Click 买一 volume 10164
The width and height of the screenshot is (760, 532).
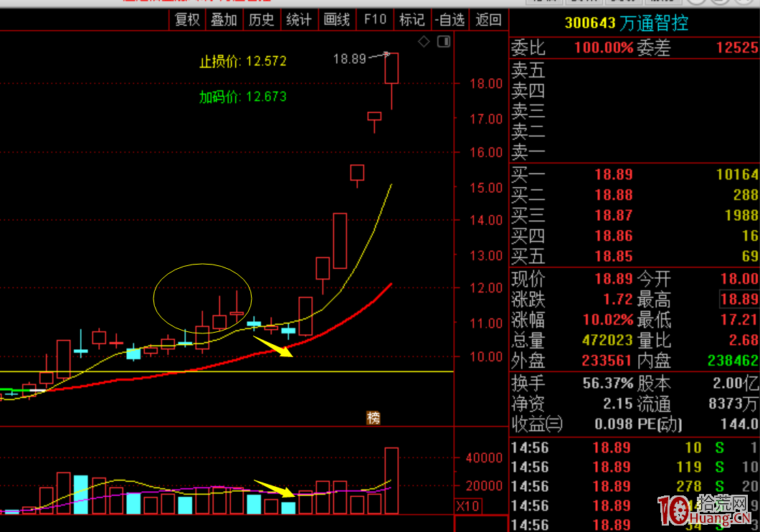click(x=737, y=174)
